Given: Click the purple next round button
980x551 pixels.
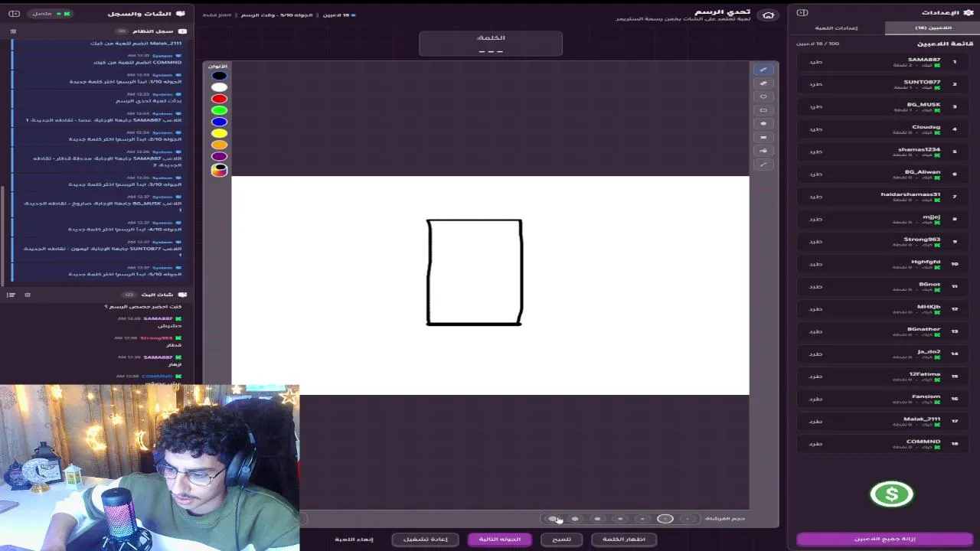Looking at the screenshot, I should pos(500,539).
